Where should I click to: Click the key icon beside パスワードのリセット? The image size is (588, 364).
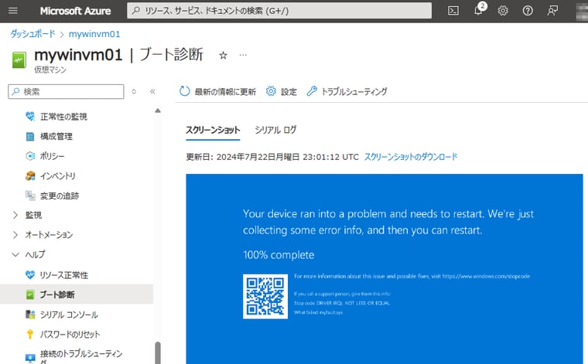pos(30,334)
